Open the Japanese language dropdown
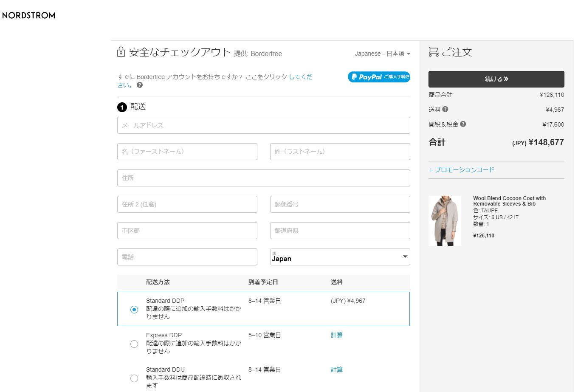This screenshot has width=578, height=392. (x=382, y=54)
